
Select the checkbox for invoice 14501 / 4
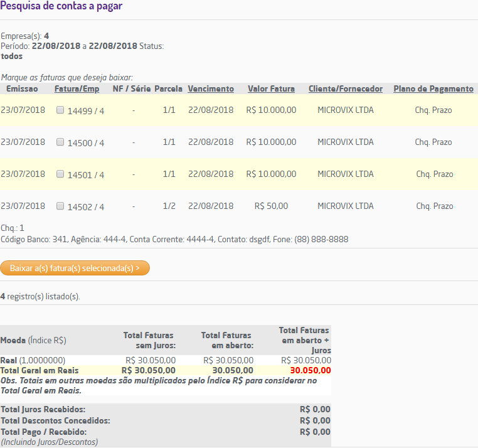pos(60,174)
